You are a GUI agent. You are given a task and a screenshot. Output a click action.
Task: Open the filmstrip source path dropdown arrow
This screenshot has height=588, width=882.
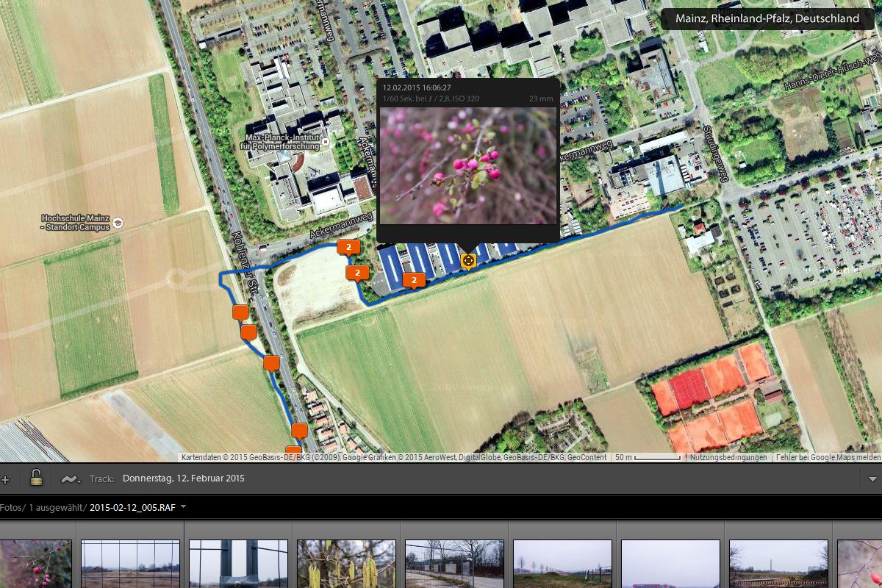click(183, 507)
